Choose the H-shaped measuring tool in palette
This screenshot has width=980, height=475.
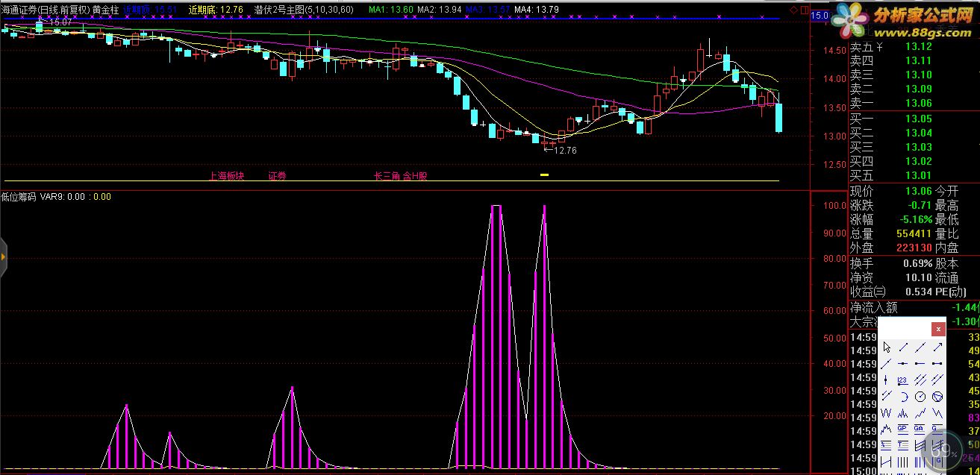[886, 460]
